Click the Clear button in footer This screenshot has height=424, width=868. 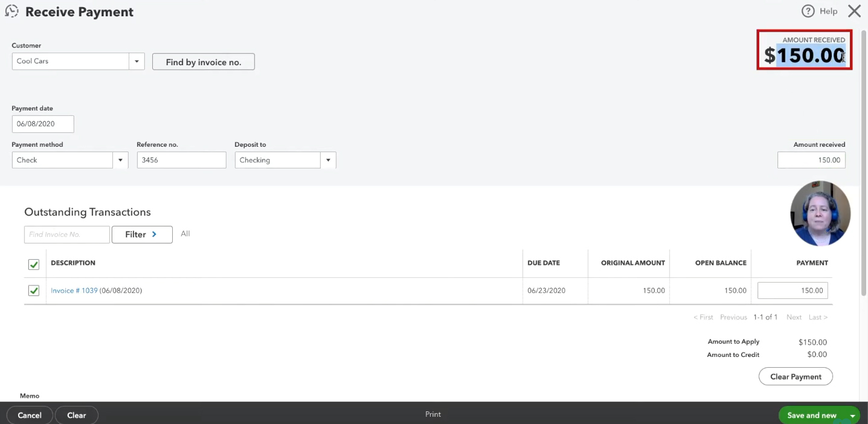point(77,415)
